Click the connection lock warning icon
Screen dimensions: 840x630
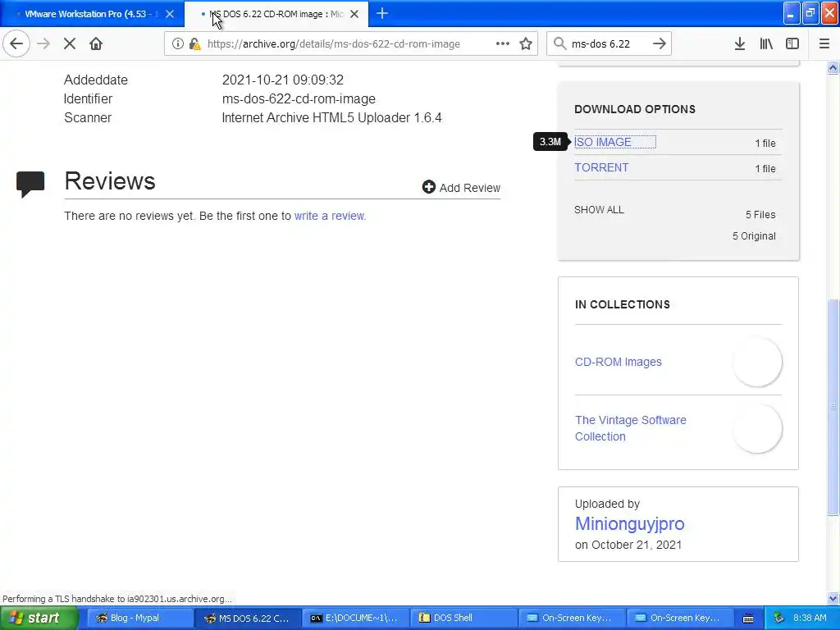195,44
